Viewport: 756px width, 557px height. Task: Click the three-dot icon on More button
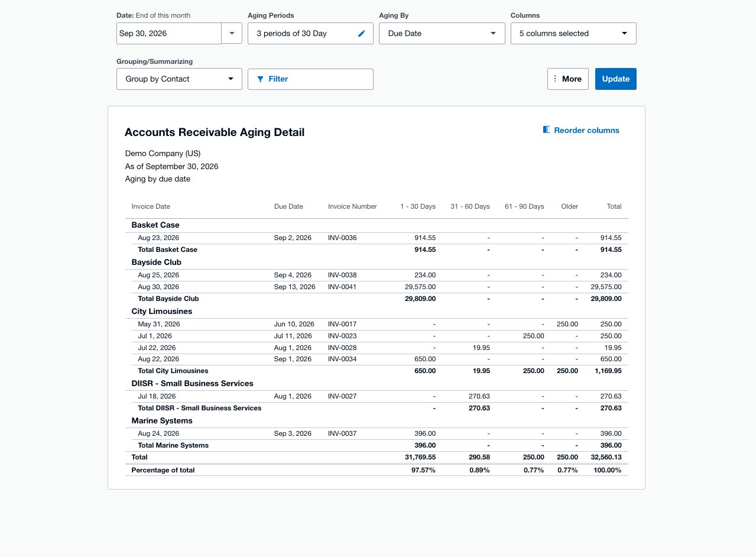(x=554, y=79)
